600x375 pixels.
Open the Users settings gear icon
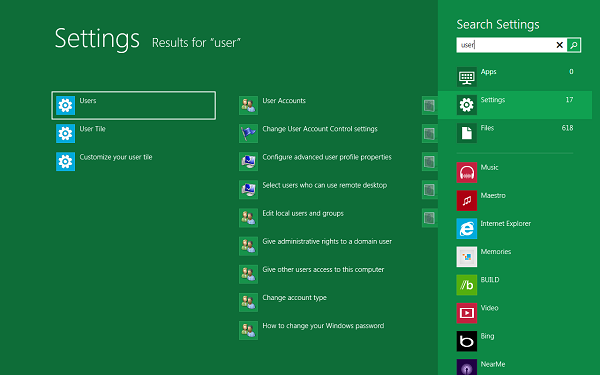[x=65, y=105]
